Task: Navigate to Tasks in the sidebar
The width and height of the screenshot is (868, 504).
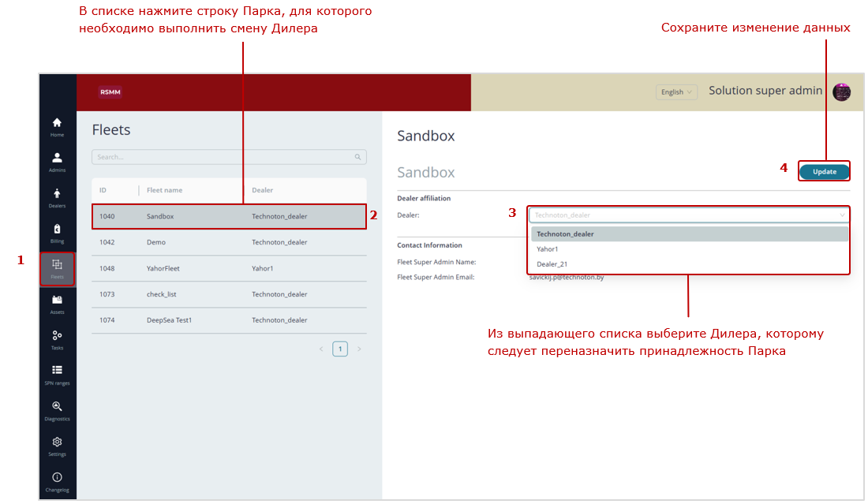Action: 57,339
